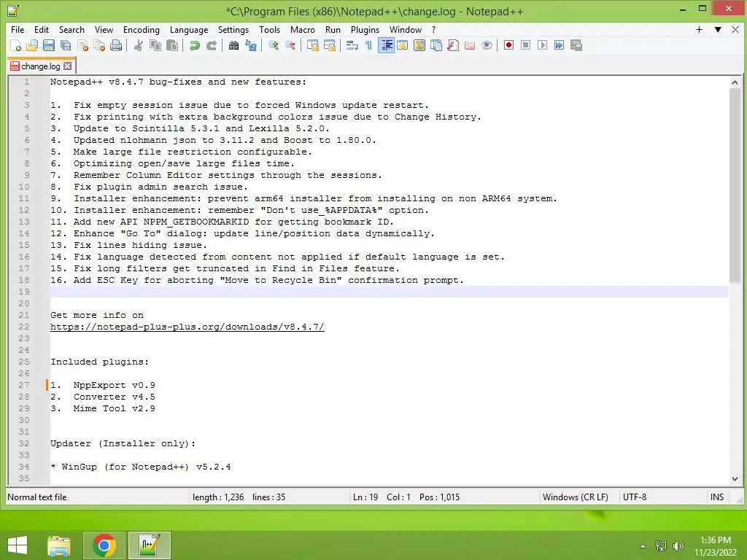Zoom in with the magnifier plus icon
Image resolution: width=747 pixels, height=560 pixels.
tap(273, 45)
